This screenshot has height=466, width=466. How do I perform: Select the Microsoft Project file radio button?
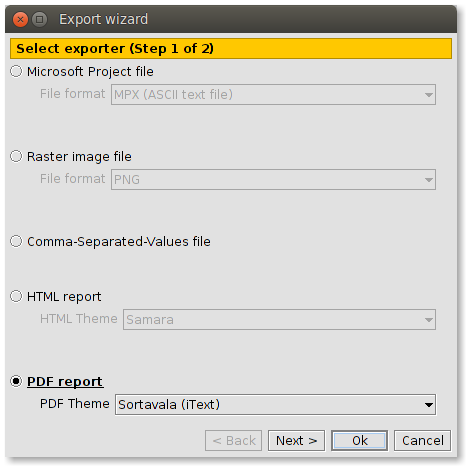[x=16, y=71]
